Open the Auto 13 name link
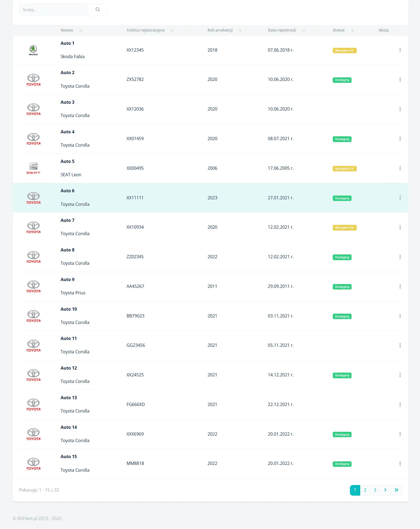Screen dimensions: 420x529 click(69, 398)
